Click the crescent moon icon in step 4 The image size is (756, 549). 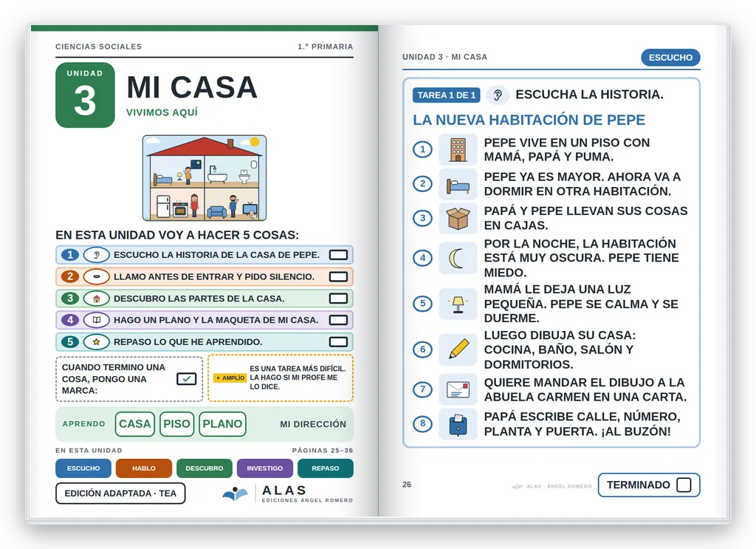[458, 258]
